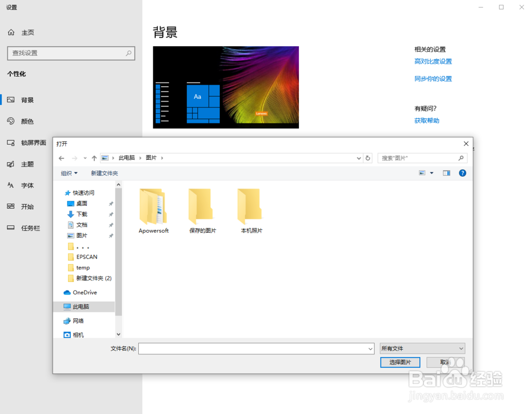The height and width of the screenshot is (414, 532).
Task: Open the 同步你的设置 link
Action: click(x=433, y=79)
